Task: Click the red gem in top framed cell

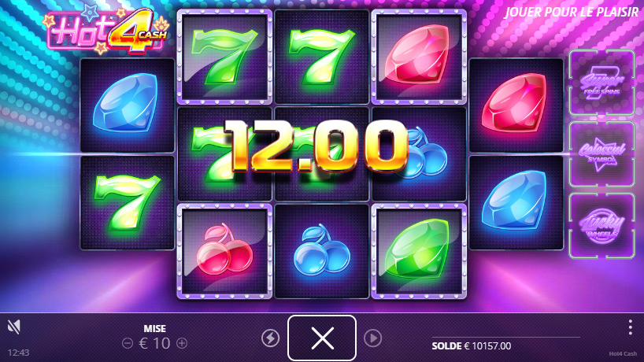Action: click(x=419, y=57)
